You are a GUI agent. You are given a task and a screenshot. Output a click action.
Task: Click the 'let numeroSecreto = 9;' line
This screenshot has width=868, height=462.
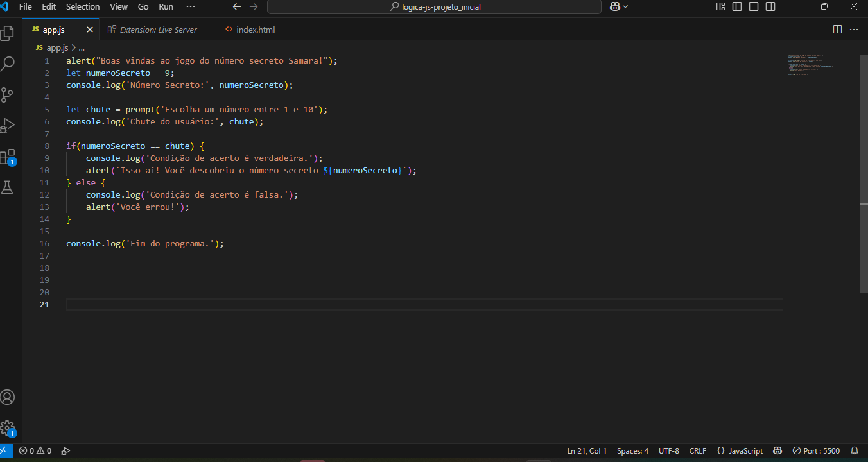[x=120, y=73]
